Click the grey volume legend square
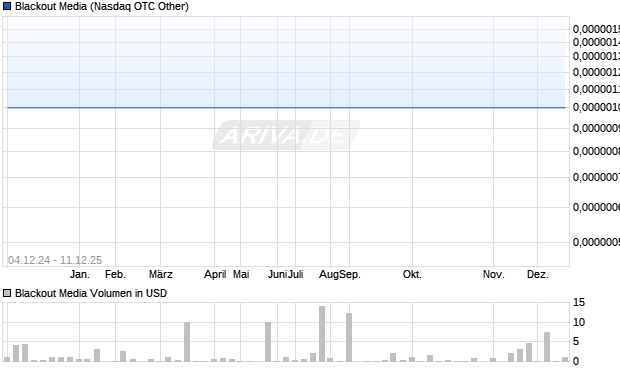 [7, 293]
